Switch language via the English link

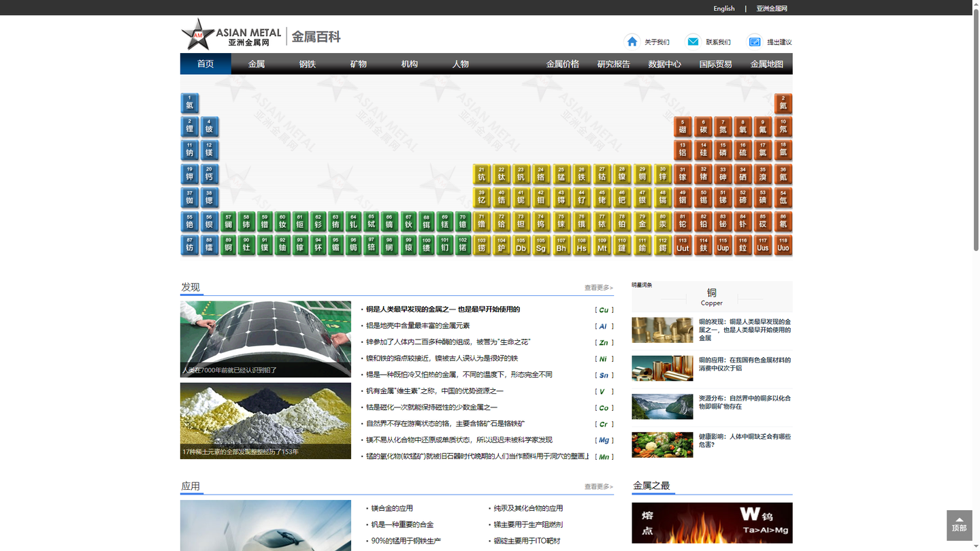pyautogui.click(x=724, y=8)
